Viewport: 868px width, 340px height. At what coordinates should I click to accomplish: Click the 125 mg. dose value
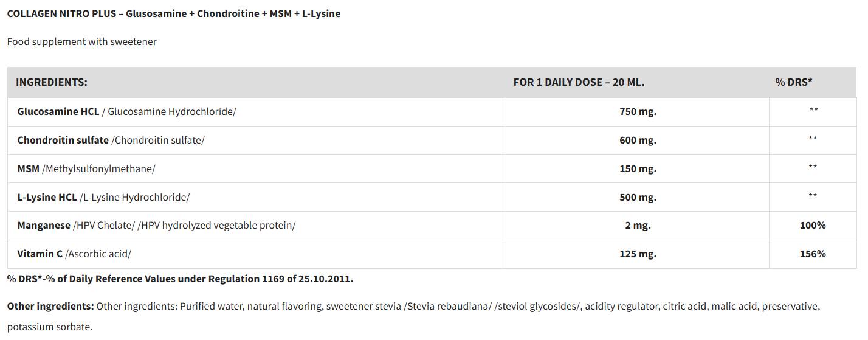(638, 254)
